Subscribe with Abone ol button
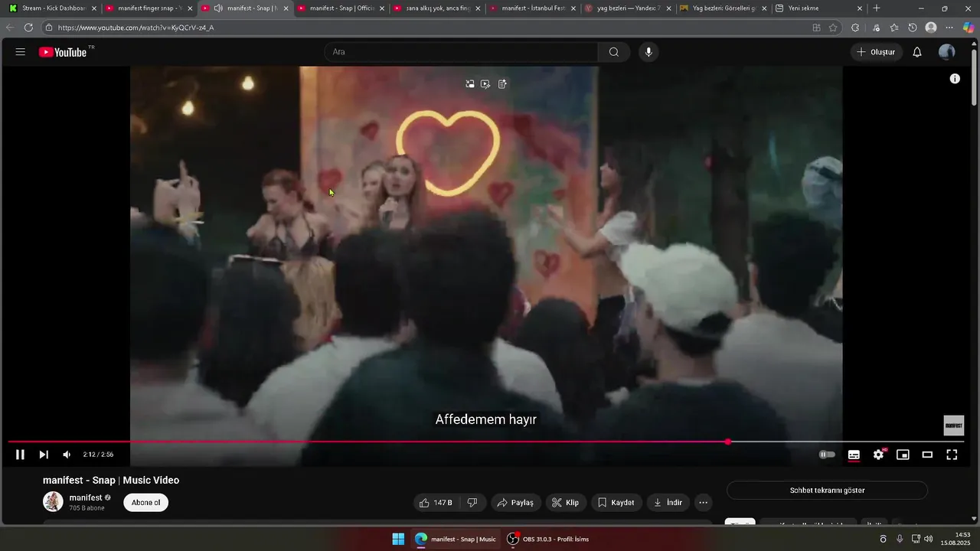The width and height of the screenshot is (980, 551). pyautogui.click(x=145, y=503)
